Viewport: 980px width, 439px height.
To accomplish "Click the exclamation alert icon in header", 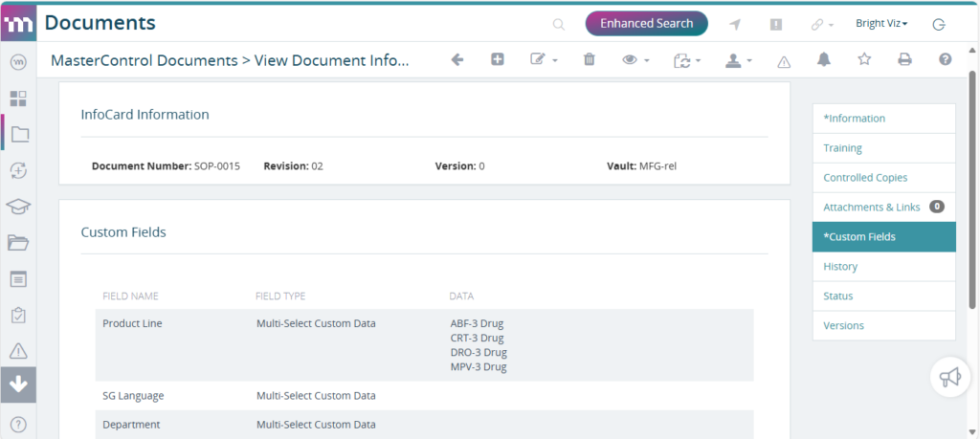I will click(775, 24).
